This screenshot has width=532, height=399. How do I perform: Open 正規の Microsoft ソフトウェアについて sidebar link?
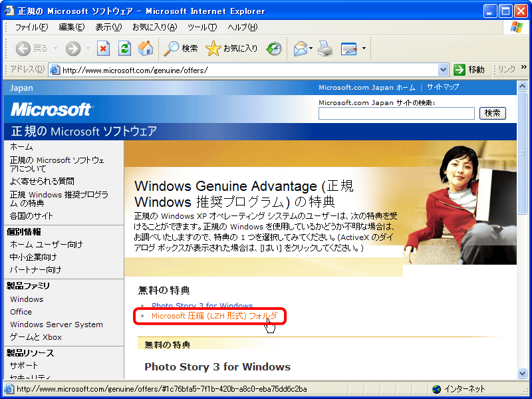click(57, 164)
